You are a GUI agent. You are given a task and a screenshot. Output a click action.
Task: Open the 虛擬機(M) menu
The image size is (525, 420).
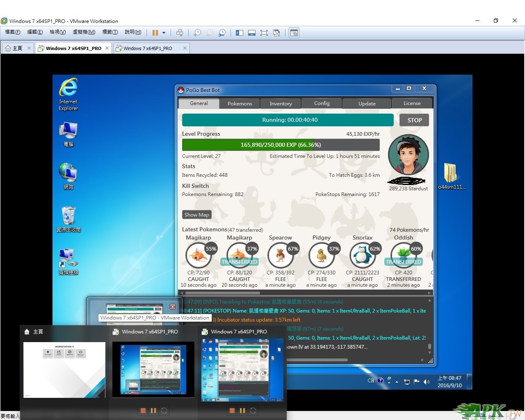click(84, 32)
